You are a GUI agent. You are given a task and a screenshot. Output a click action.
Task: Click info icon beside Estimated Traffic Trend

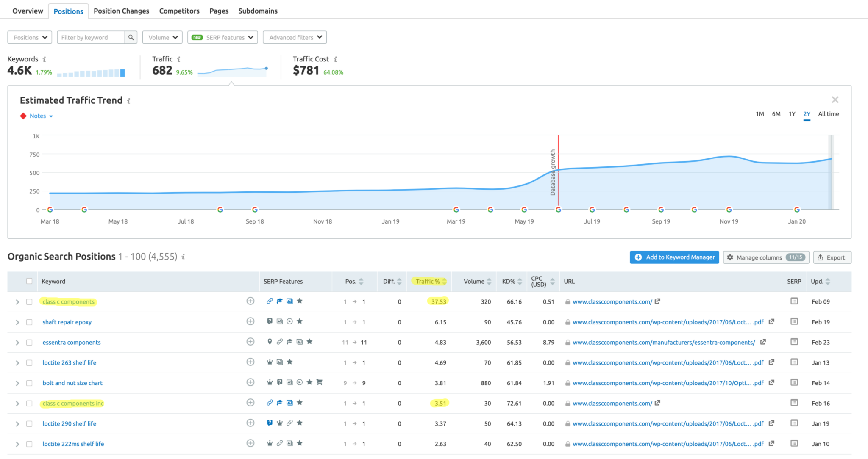(128, 101)
